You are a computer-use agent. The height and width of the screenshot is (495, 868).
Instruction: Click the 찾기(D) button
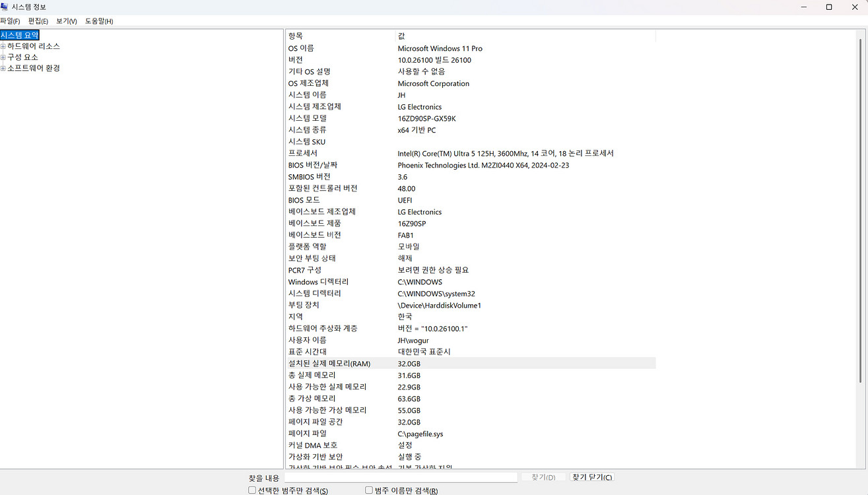pyautogui.click(x=543, y=477)
